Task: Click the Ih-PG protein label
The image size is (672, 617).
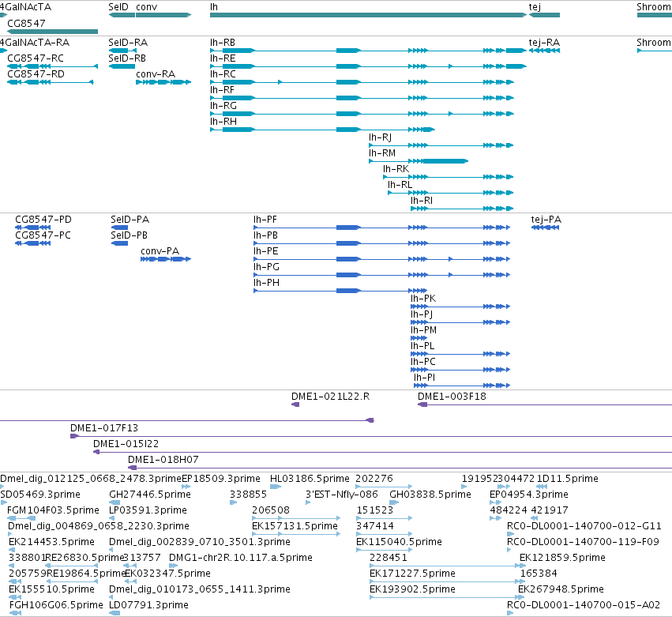Action: tap(267, 267)
